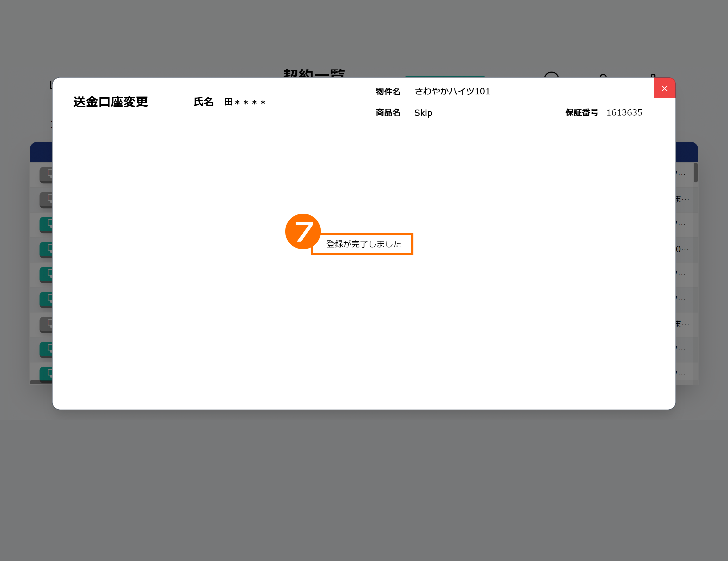
Task: Click the gray message icon in second row
Action: (x=46, y=200)
